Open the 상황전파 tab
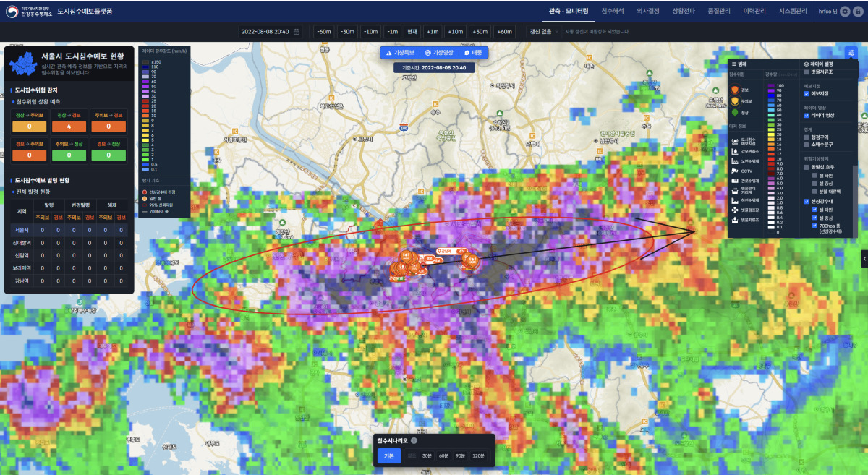The image size is (868, 475). 684,12
